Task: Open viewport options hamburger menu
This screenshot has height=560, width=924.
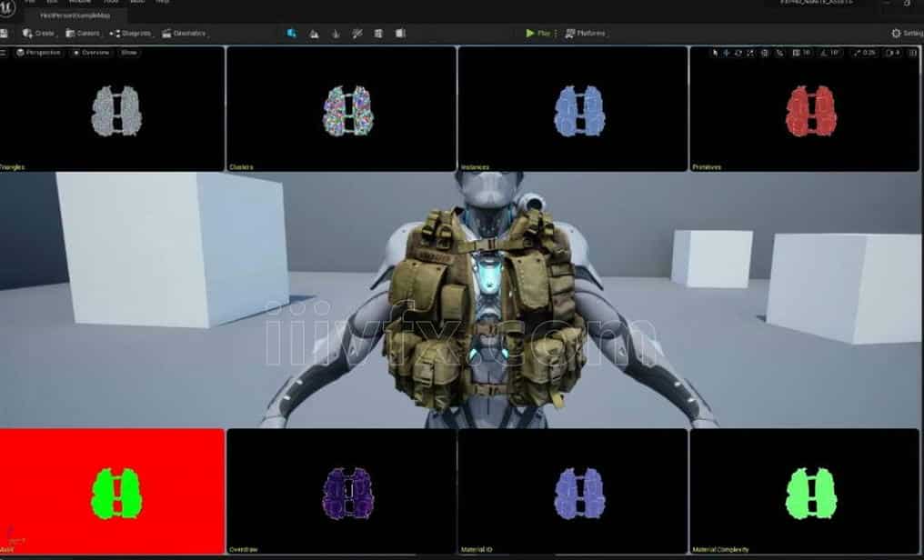Action: coord(4,53)
